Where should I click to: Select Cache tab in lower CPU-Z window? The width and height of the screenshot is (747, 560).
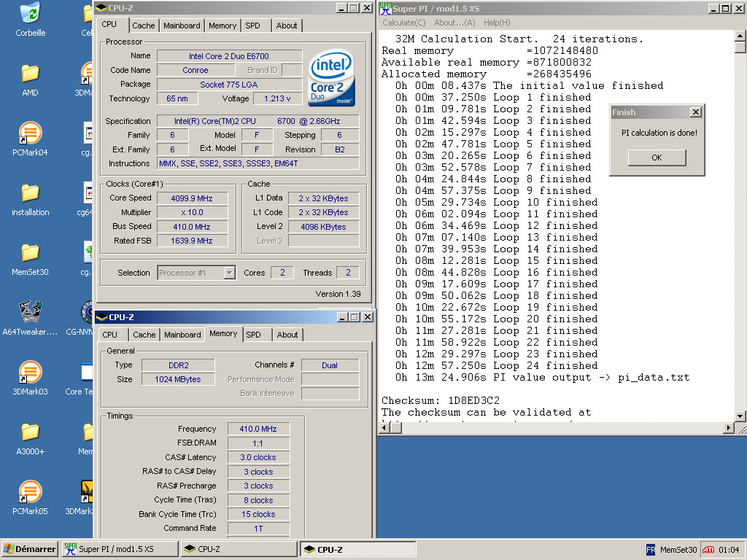coord(144,335)
